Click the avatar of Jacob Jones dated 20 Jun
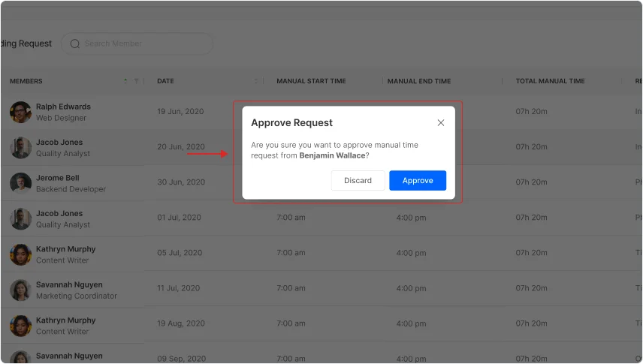 [20, 148]
